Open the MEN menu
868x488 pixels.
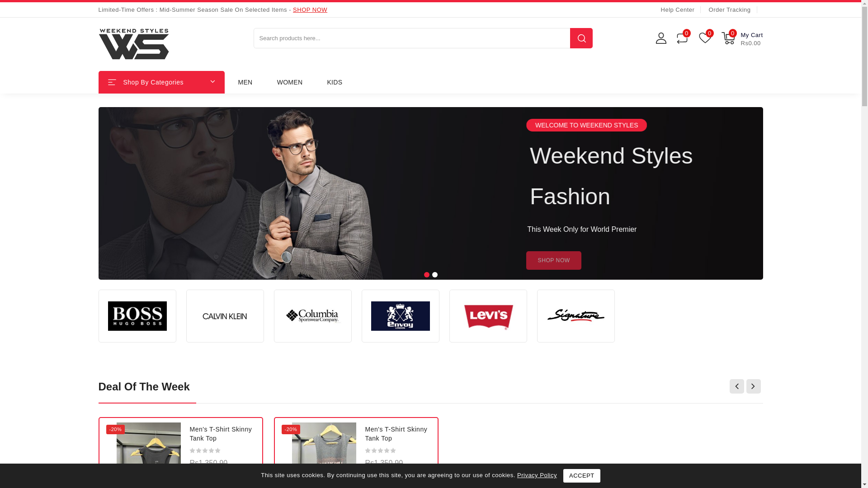(x=245, y=82)
